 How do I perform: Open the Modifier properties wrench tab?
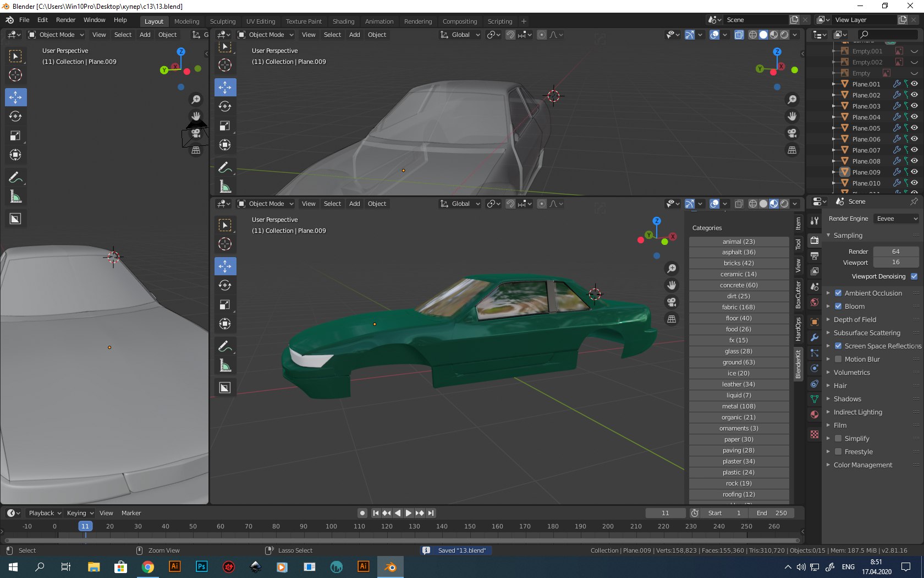click(x=815, y=337)
